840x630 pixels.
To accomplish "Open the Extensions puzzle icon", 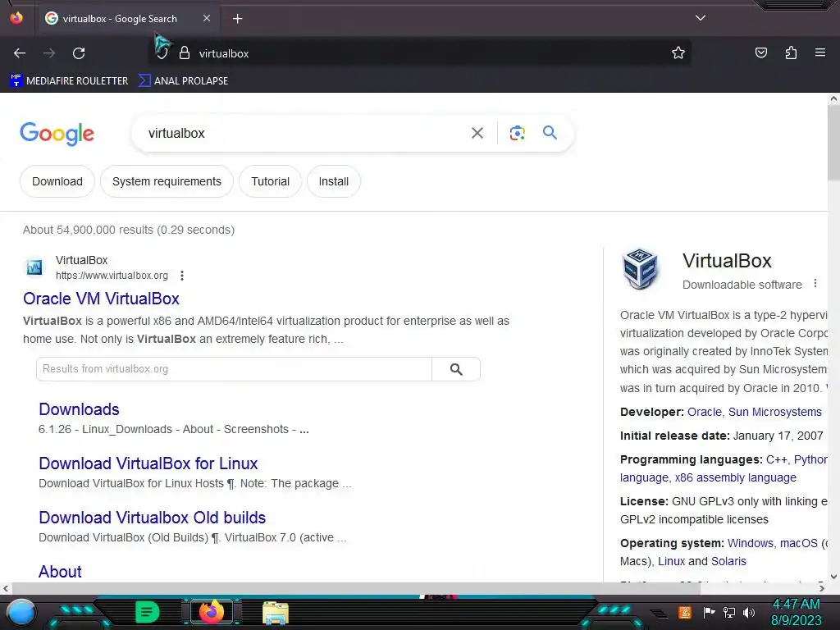I will pos(791,52).
